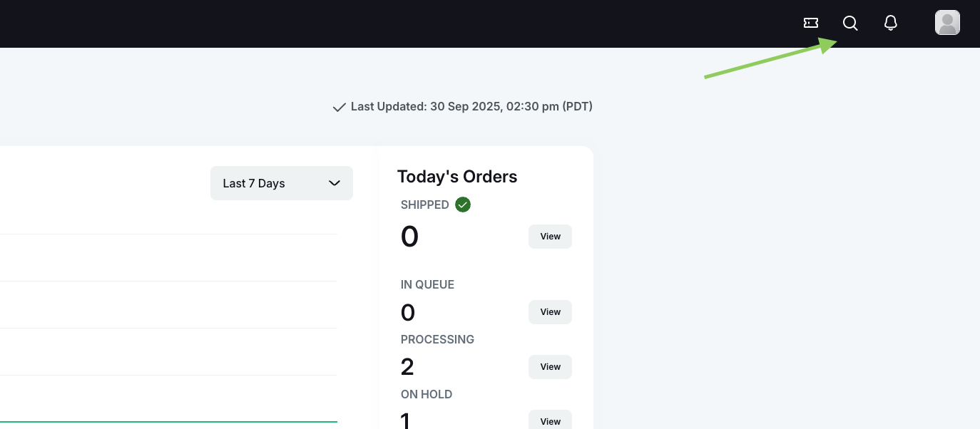This screenshot has height=429, width=980.
Task: Click the IN QUEUE status label
Action: coord(427,284)
